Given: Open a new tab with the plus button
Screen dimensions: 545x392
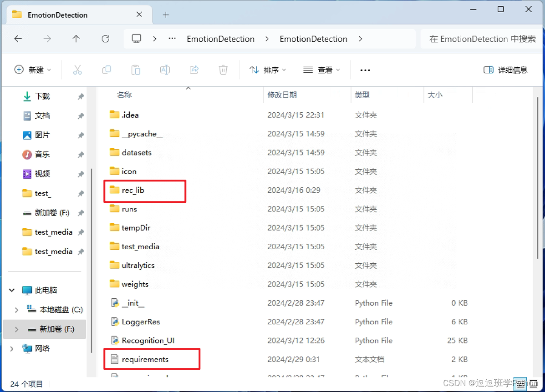Looking at the screenshot, I should 166,15.
